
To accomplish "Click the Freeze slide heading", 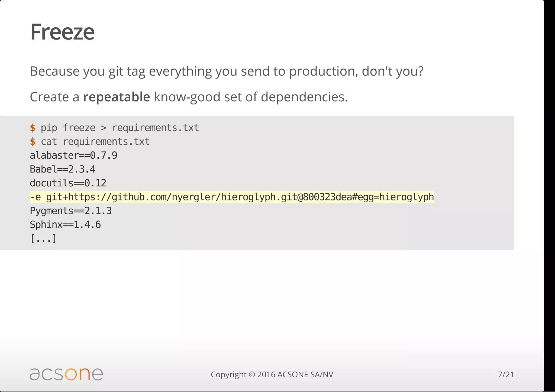I will pyautogui.click(x=62, y=32).
